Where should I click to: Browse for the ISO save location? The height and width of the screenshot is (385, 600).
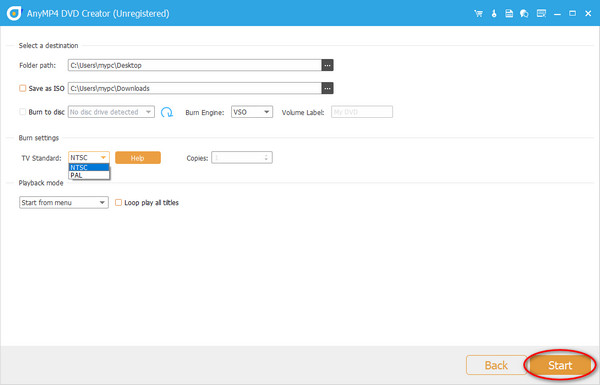click(x=327, y=88)
